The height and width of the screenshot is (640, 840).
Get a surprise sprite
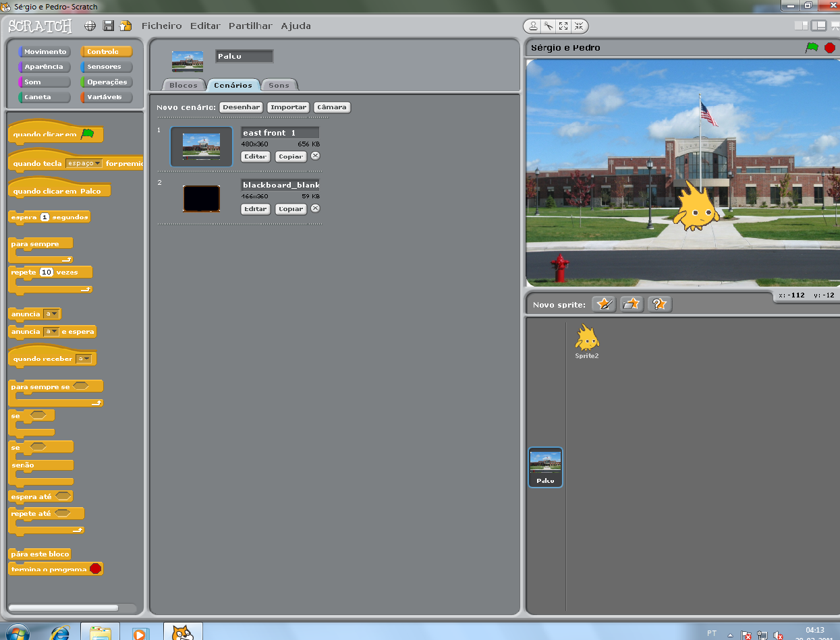pos(659,304)
